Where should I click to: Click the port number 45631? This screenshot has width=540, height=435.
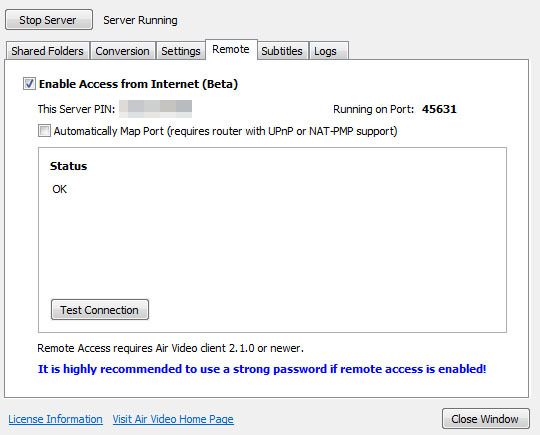point(439,109)
